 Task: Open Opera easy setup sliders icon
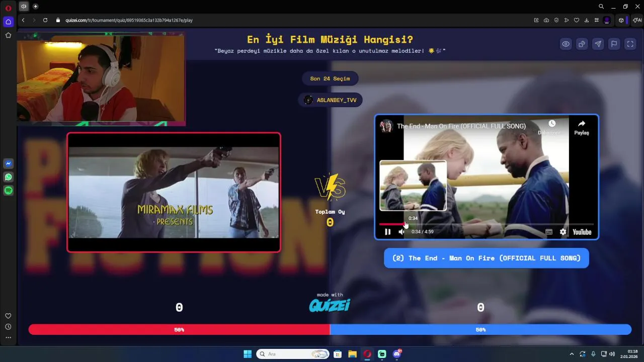point(597,20)
